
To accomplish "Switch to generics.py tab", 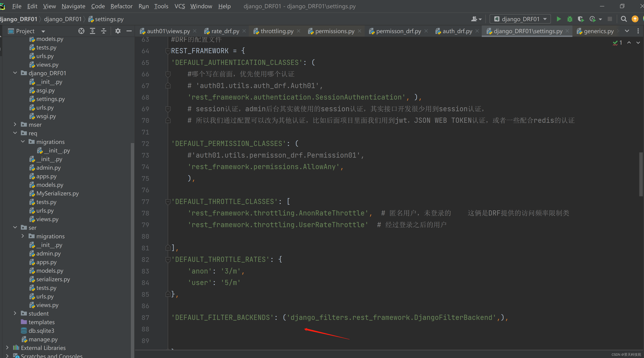I will 599,31.
